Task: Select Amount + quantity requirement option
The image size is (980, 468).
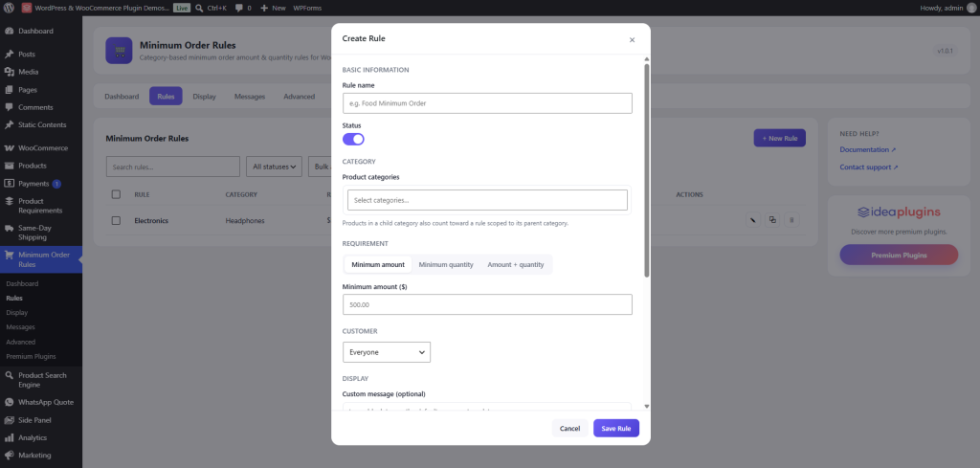Action: tap(516, 264)
